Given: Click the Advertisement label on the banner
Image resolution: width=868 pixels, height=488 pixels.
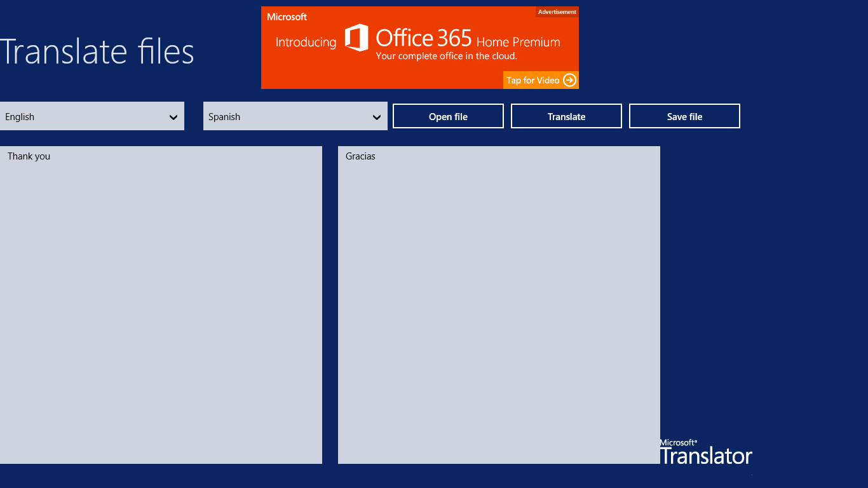Looking at the screenshot, I should coord(557,12).
